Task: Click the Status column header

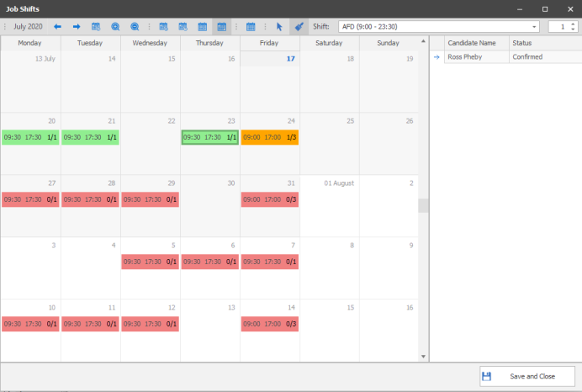Action: pyautogui.click(x=542, y=43)
